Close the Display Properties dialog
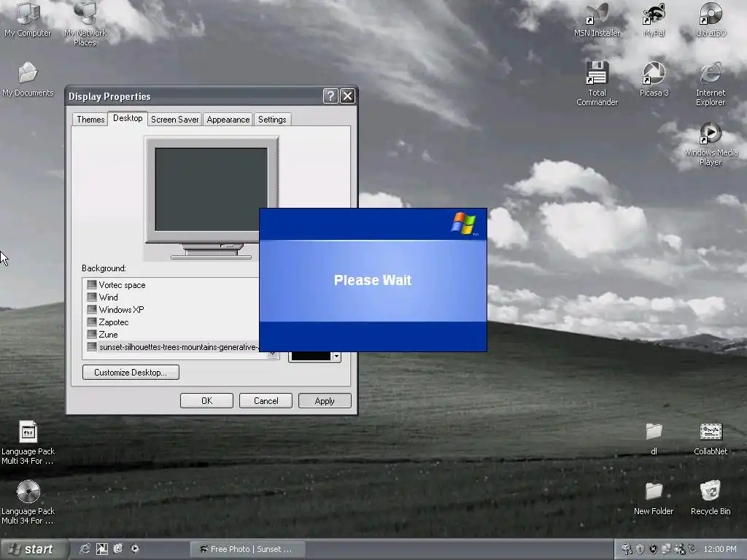This screenshot has width=747, height=560. tap(347, 96)
